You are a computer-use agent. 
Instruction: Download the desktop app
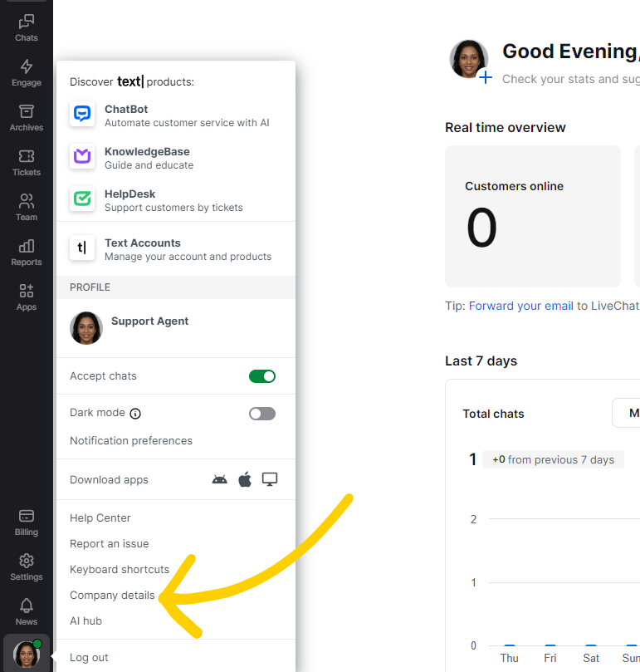tap(270, 479)
